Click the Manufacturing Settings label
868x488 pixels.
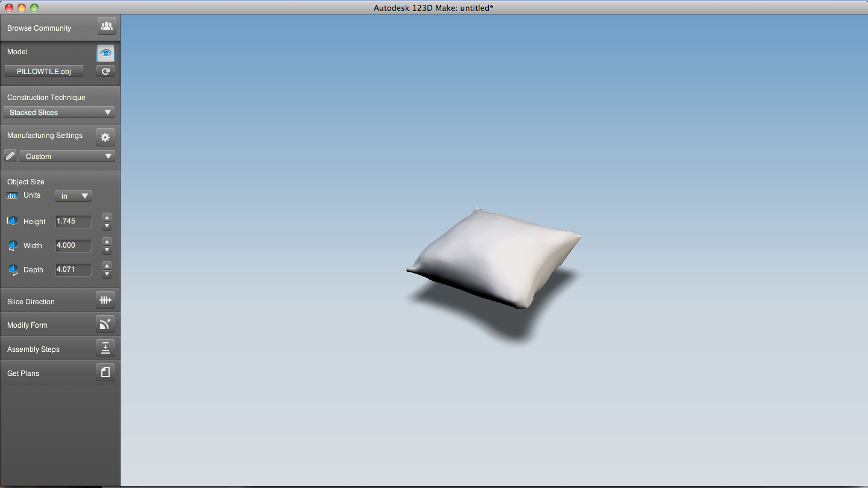(x=45, y=136)
